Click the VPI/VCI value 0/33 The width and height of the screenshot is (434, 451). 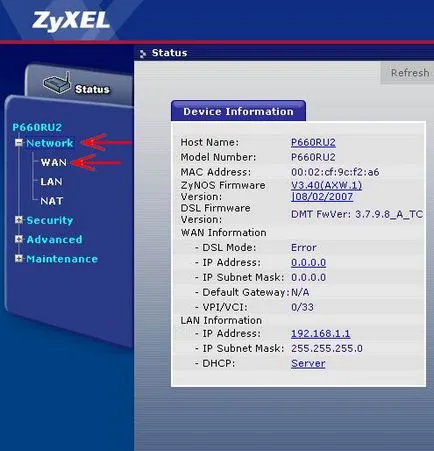click(x=302, y=307)
